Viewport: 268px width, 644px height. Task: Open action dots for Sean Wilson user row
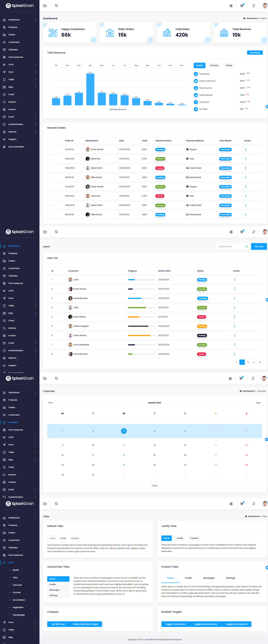pos(234,317)
